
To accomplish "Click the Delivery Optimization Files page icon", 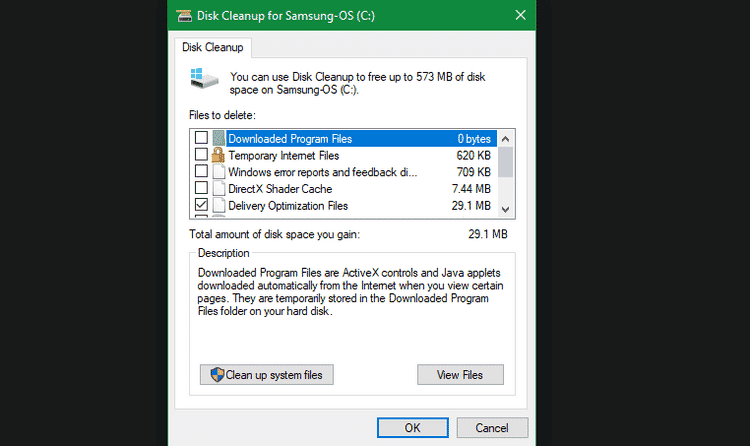I will point(219,205).
